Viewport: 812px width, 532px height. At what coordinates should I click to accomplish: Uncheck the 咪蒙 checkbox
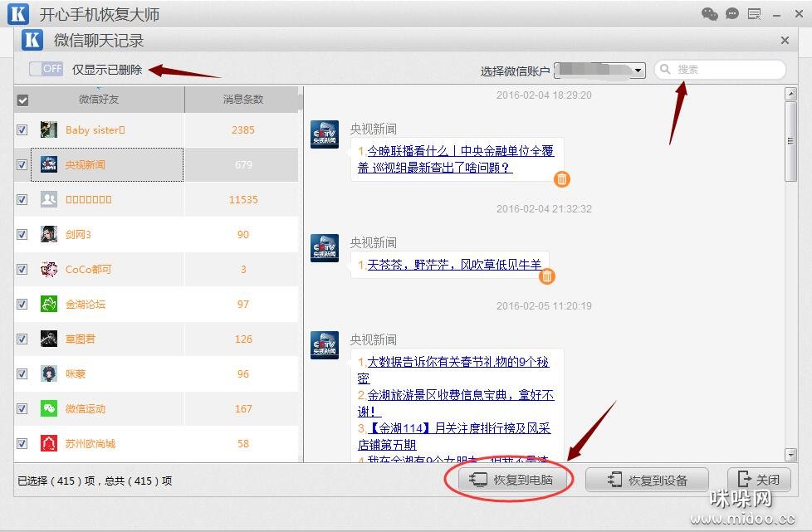coord(22,373)
